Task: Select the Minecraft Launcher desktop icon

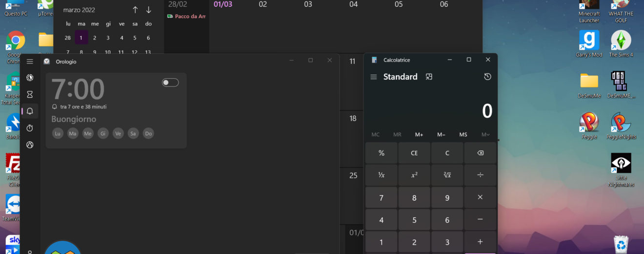Action: 589,12
